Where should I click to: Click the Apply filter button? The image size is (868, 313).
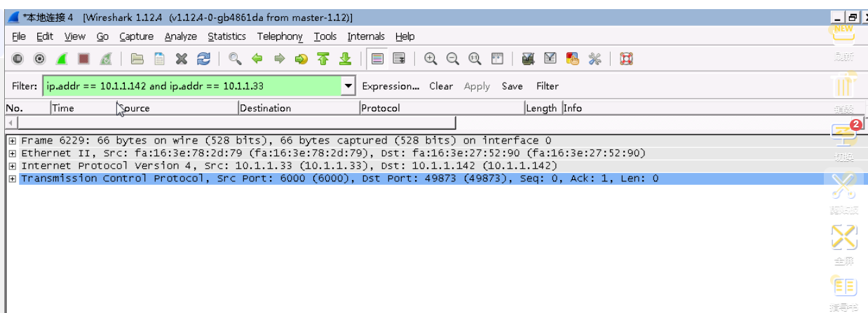[x=477, y=86]
